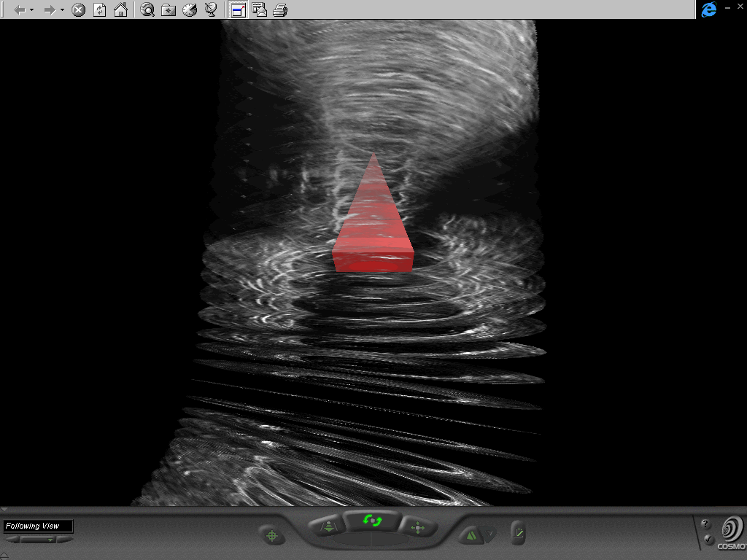Image resolution: width=747 pixels, height=560 pixels.
Task: Open Cosmo Player preferences checkmark
Action: [x=709, y=540]
